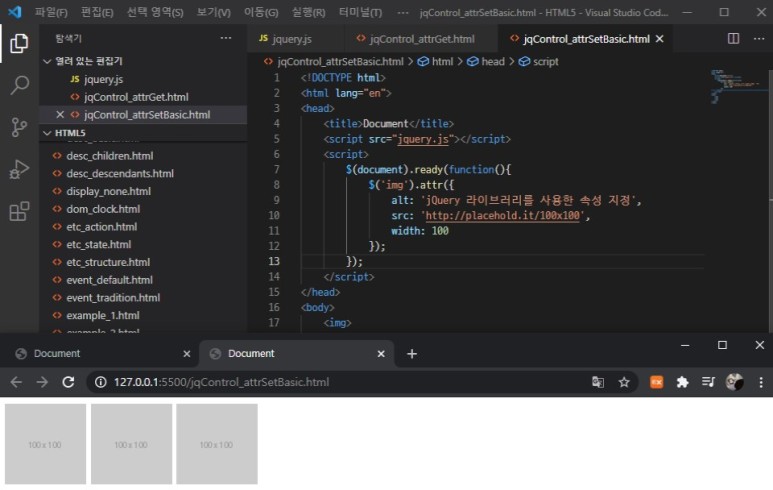The width and height of the screenshot is (773, 490).
Task: Reload the browser page
Action: (x=68, y=382)
